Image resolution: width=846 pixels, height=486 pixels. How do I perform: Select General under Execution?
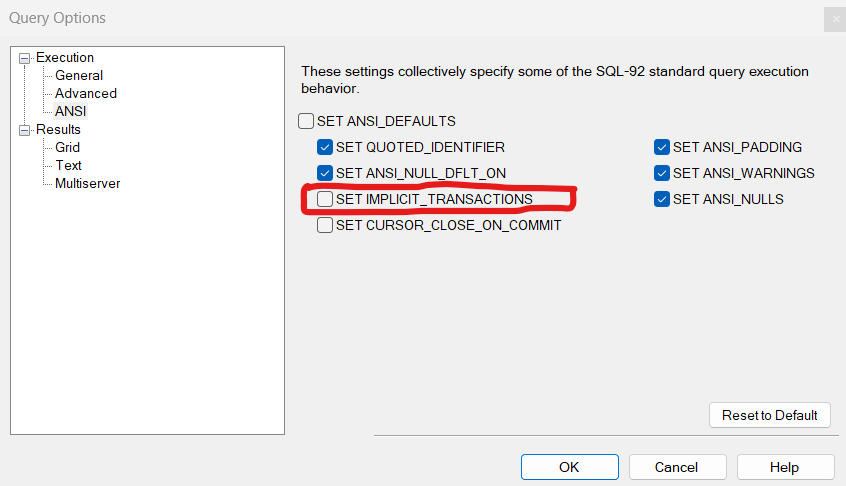[79, 75]
